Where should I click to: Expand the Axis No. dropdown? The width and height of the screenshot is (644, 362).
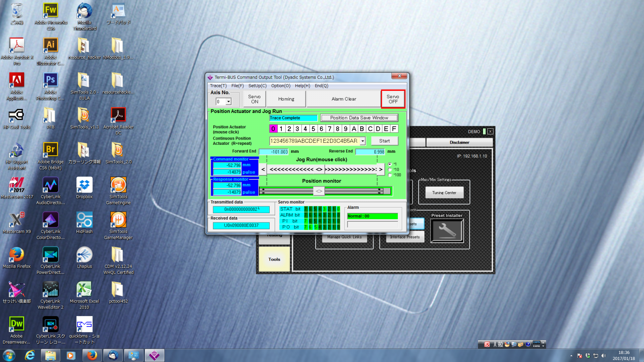pyautogui.click(x=228, y=102)
